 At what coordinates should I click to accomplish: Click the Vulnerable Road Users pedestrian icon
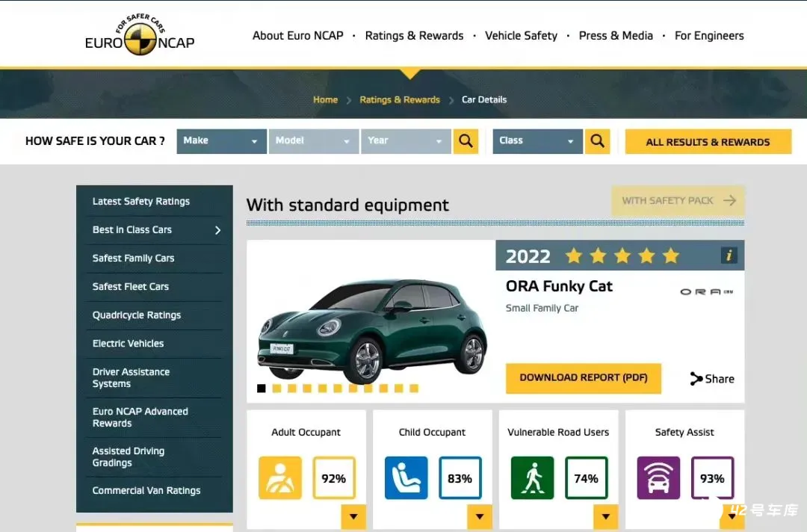click(532, 478)
